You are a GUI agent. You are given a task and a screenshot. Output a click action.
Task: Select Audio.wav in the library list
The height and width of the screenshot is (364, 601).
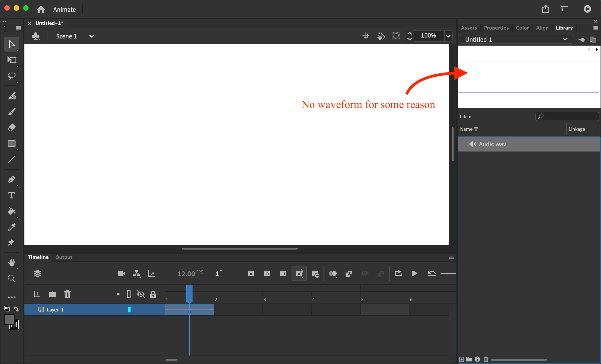(x=492, y=144)
